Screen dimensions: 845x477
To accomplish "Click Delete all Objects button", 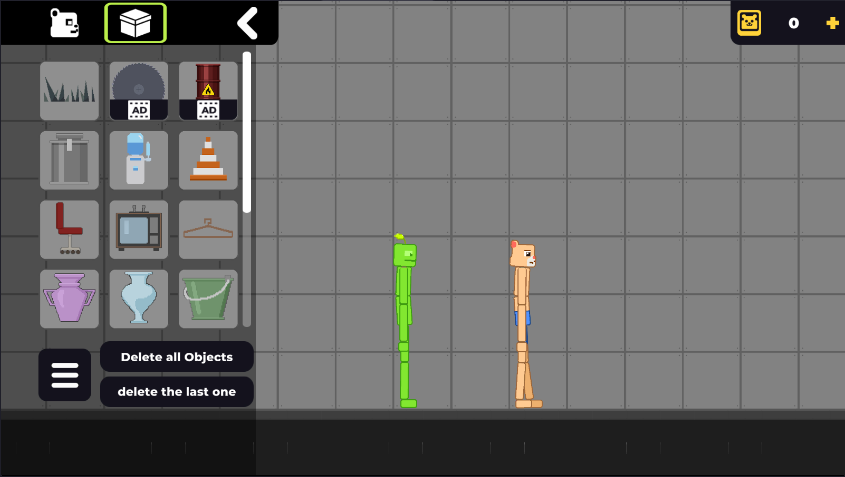I will 177,357.
